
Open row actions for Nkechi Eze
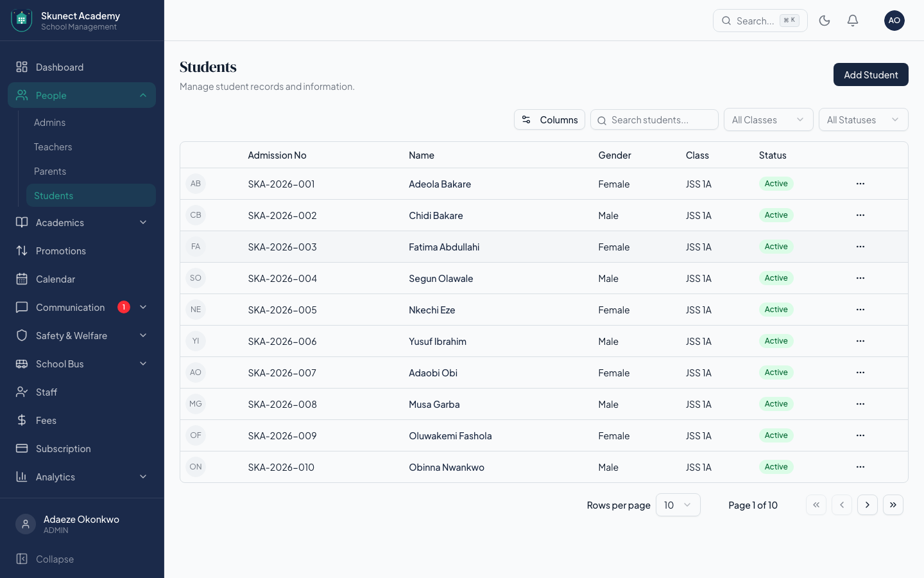860,310
